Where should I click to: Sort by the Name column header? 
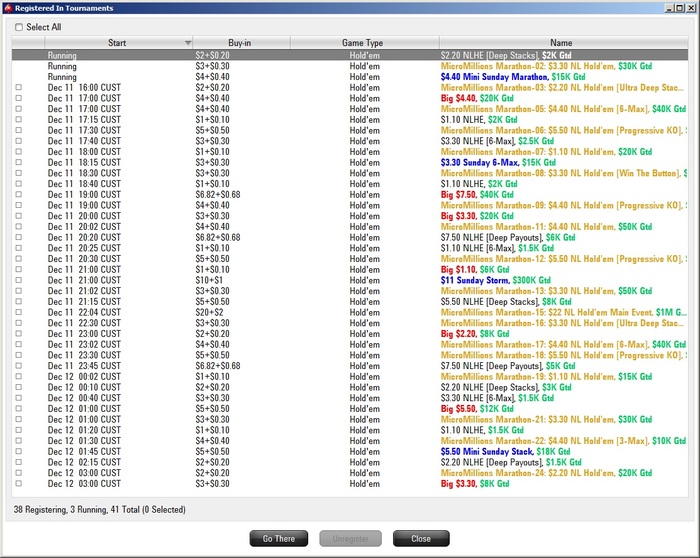[563, 43]
